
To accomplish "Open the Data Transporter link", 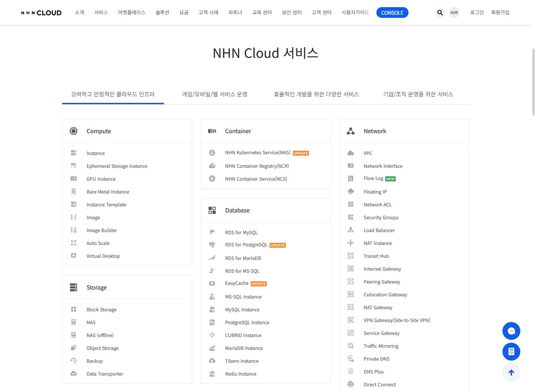I will coord(105,374).
